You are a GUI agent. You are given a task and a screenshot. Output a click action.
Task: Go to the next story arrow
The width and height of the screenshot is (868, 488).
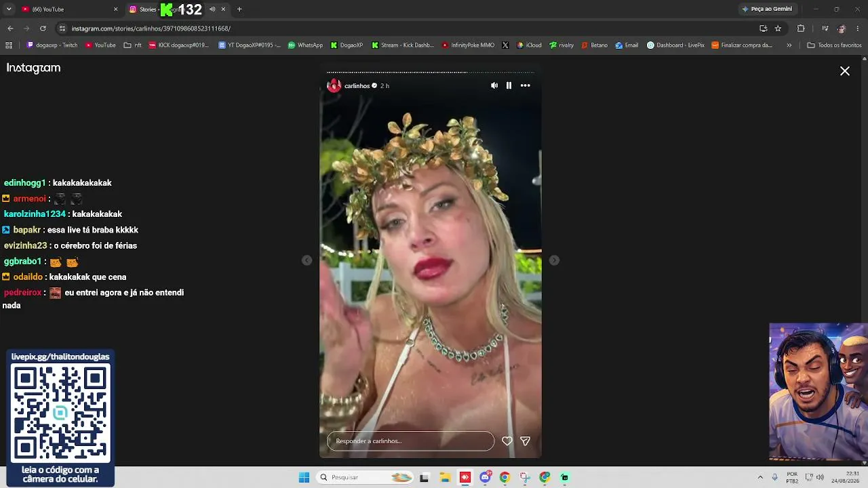554,260
